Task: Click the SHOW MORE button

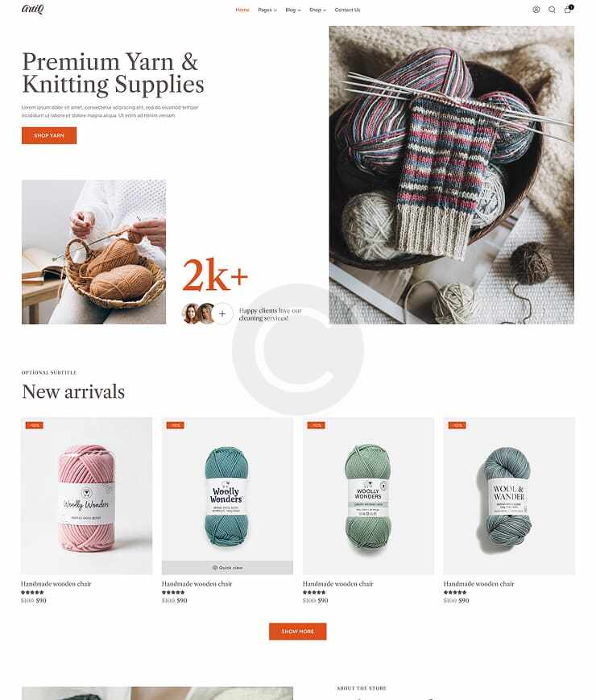Action: click(x=298, y=632)
